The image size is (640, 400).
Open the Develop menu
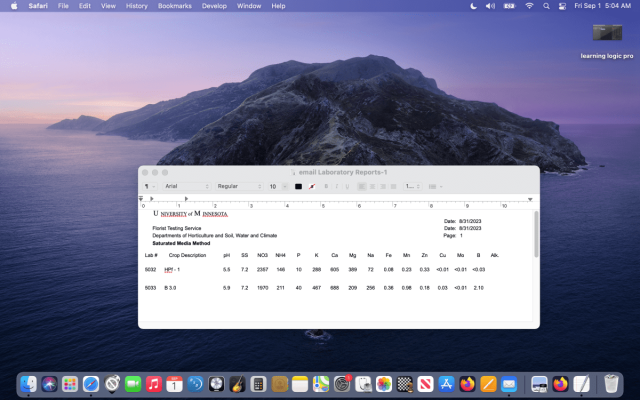tap(214, 6)
